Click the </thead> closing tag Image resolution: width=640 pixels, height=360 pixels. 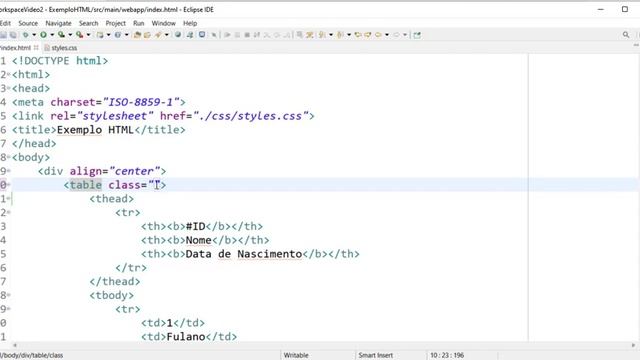click(115, 282)
